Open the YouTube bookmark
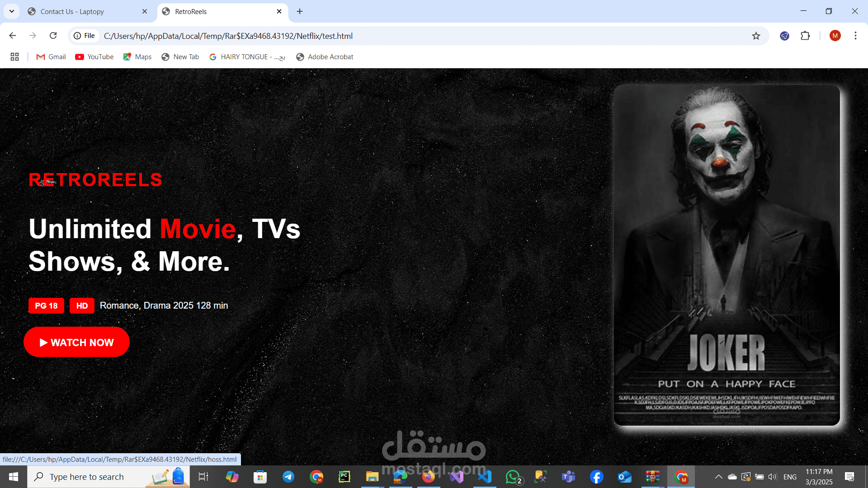This screenshot has width=868, height=488. tap(94, 57)
